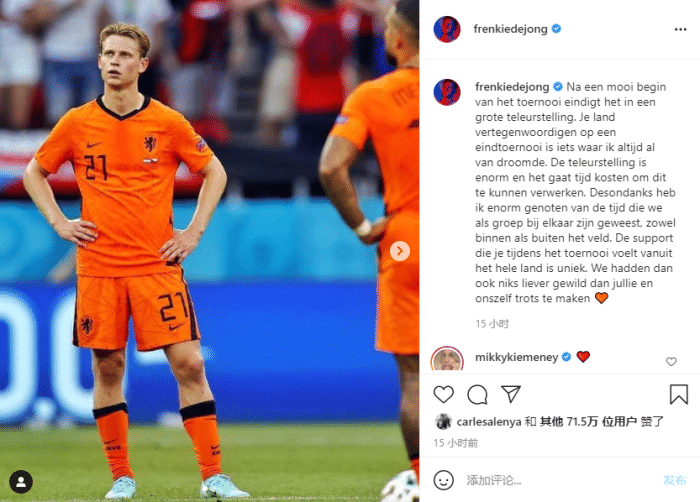The image size is (700, 502).
Task: Open frenkiedejong username in the header
Action: click(x=510, y=29)
